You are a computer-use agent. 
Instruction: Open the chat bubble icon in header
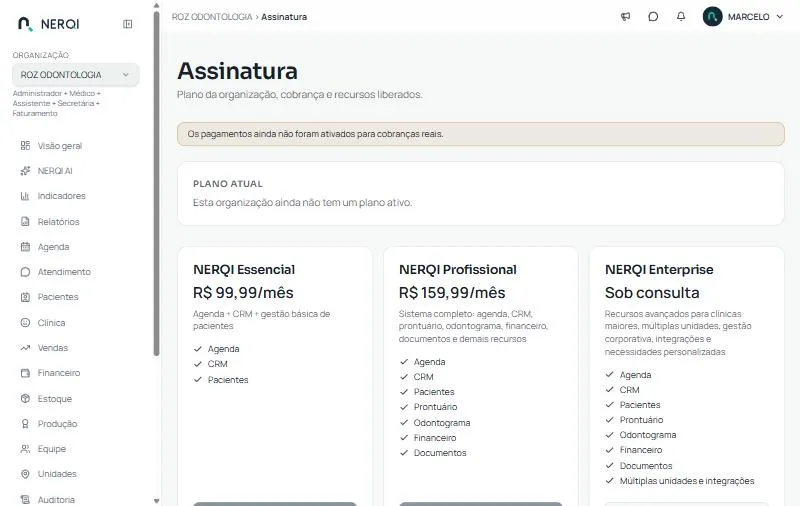[653, 17]
